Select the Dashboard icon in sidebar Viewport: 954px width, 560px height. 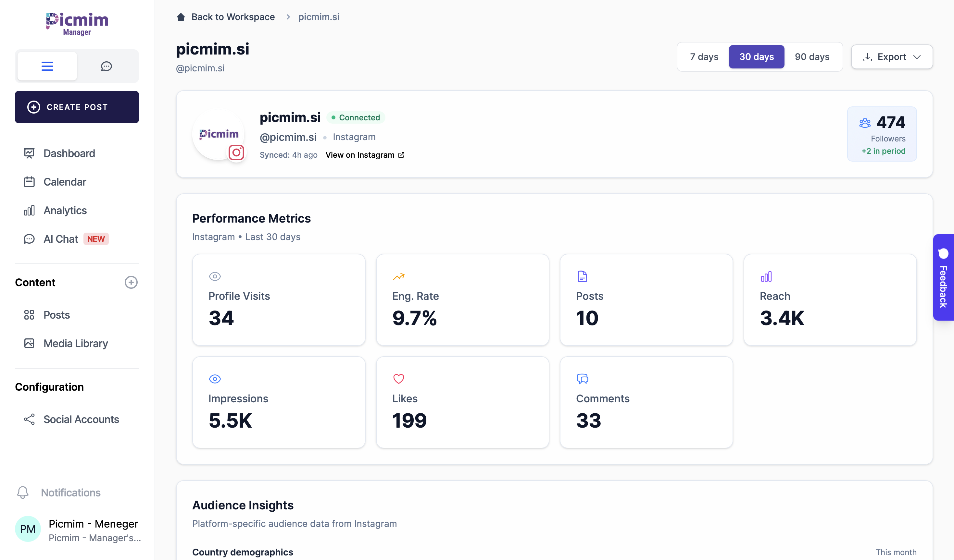coord(30,153)
